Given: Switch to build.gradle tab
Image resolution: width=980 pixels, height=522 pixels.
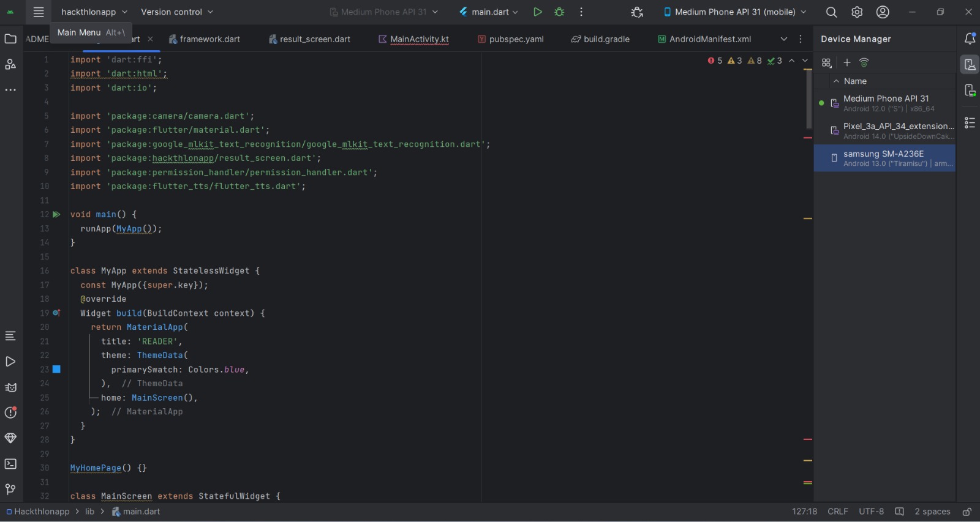Looking at the screenshot, I should [600, 39].
